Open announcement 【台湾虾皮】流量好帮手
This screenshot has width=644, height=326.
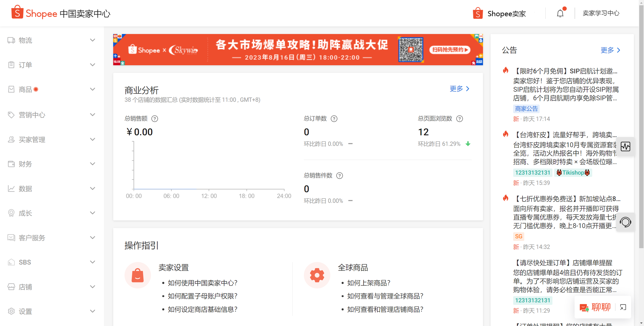pyautogui.click(x=565, y=135)
